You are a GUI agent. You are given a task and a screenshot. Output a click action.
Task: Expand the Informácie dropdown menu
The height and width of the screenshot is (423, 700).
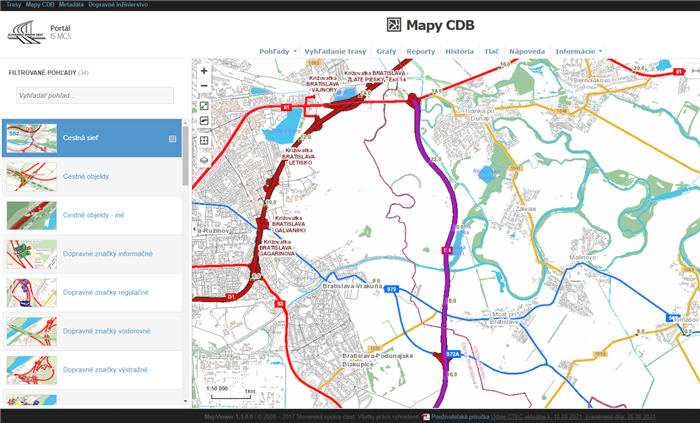pos(580,50)
